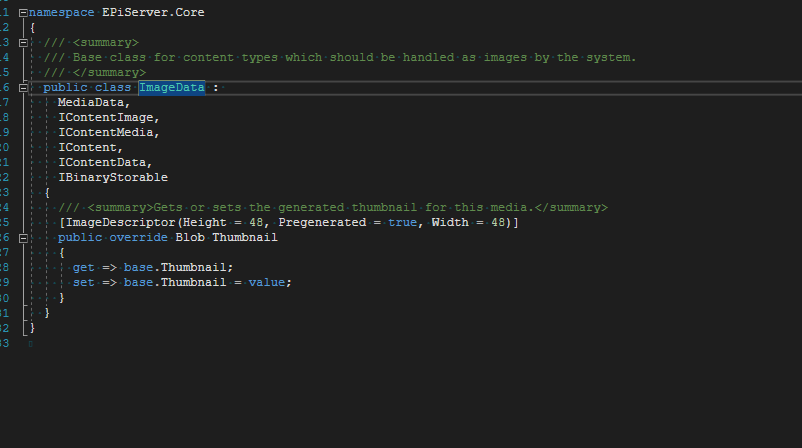Click the IContentData interface name

coord(104,163)
